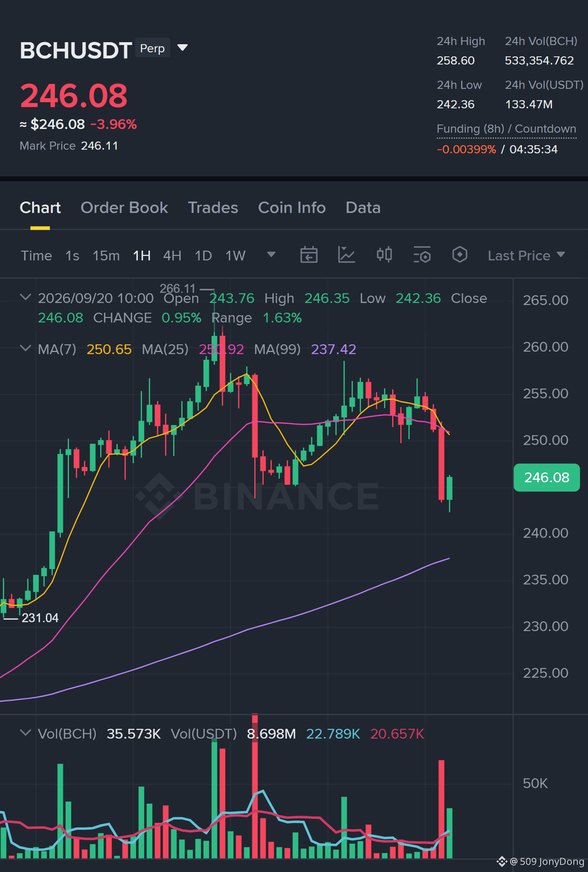Collapse the Vol(BCH) indicator legend
This screenshot has width=588, height=872.
tap(25, 733)
